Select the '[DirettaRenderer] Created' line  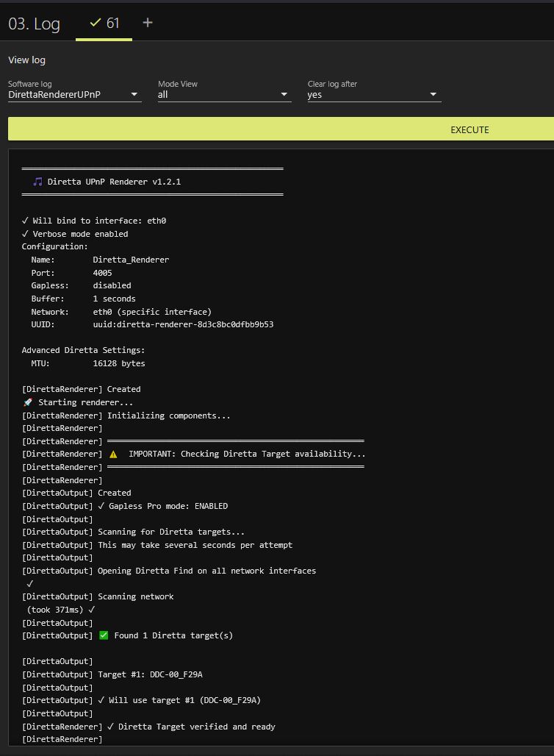81,389
